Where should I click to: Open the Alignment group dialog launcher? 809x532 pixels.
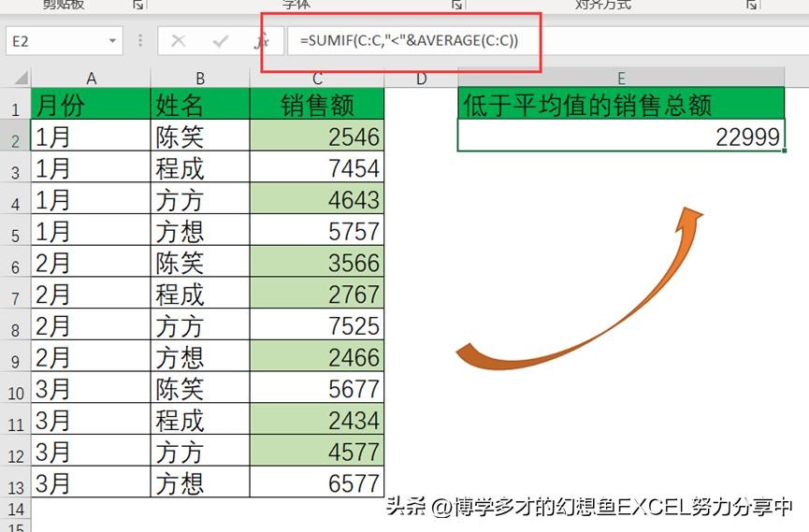click(752, 5)
